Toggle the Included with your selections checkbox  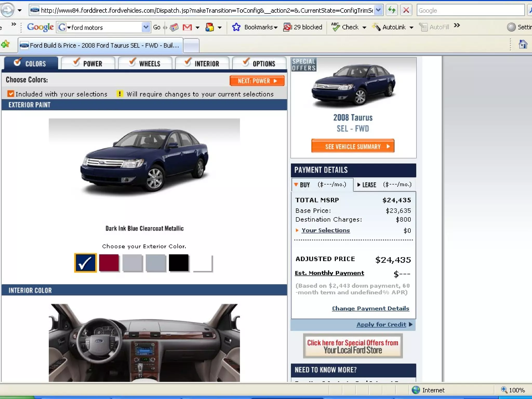(x=11, y=94)
